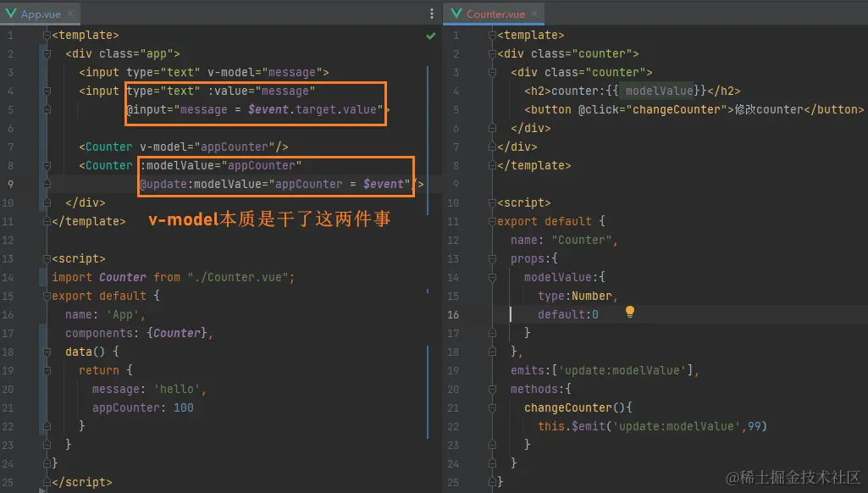Click the Vue file icon on Counter.vue tab
The image size is (868, 493).
click(456, 14)
